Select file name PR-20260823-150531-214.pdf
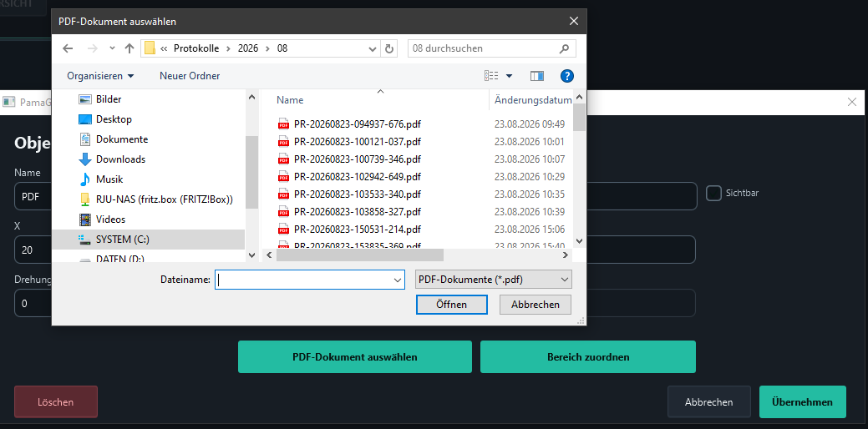Viewport: 868px width, 429px height. [x=358, y=229]
